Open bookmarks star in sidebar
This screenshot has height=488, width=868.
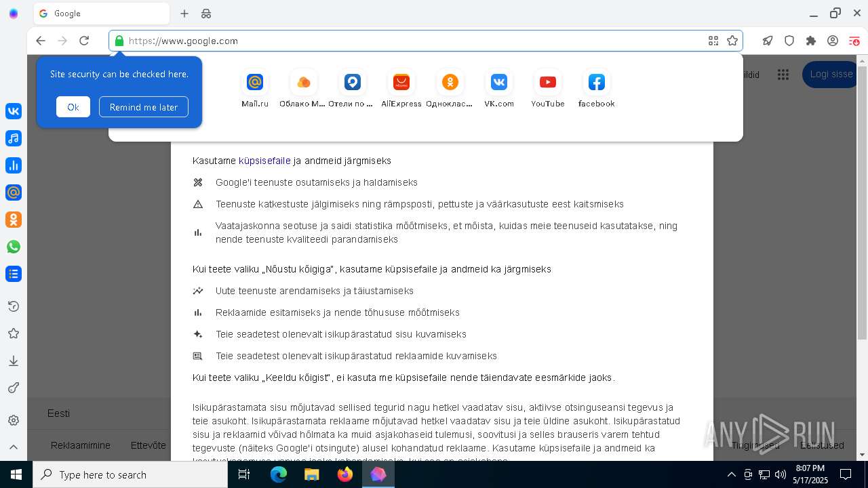pyautogui.click(x=14, y=333)
